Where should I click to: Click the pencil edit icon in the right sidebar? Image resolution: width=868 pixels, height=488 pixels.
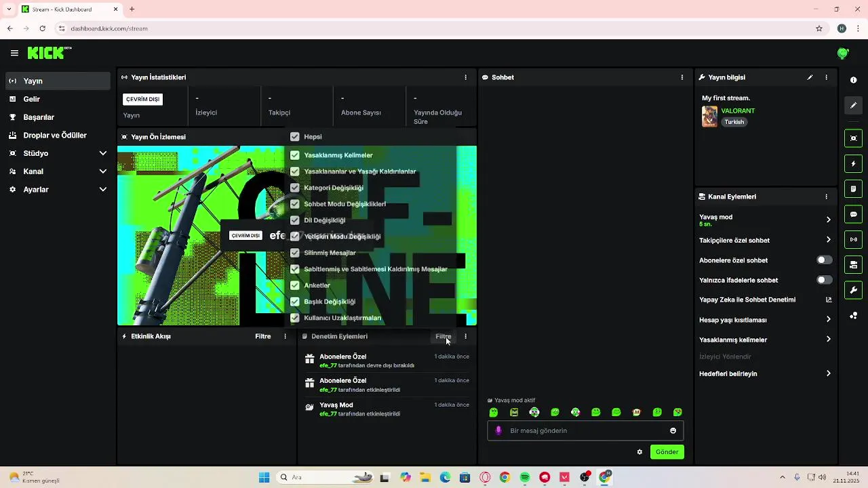tap(853, 105)
